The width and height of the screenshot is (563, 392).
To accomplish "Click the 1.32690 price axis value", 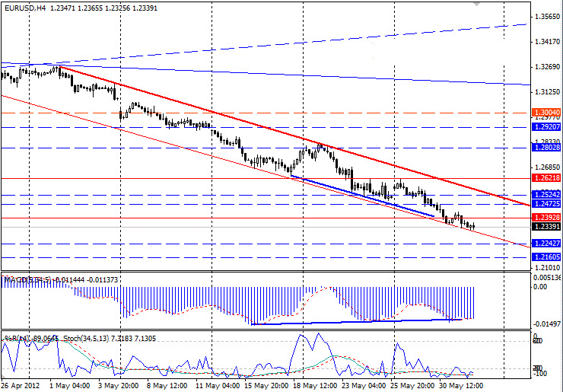I will (547, 67).
